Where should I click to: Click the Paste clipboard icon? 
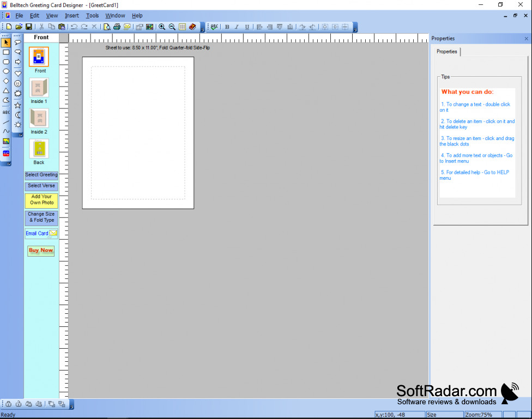62,27
